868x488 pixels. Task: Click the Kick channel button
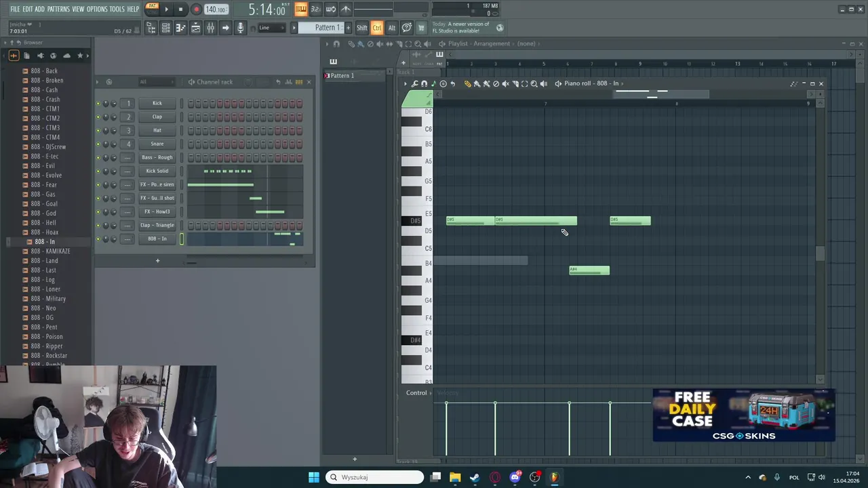[157, 103]
